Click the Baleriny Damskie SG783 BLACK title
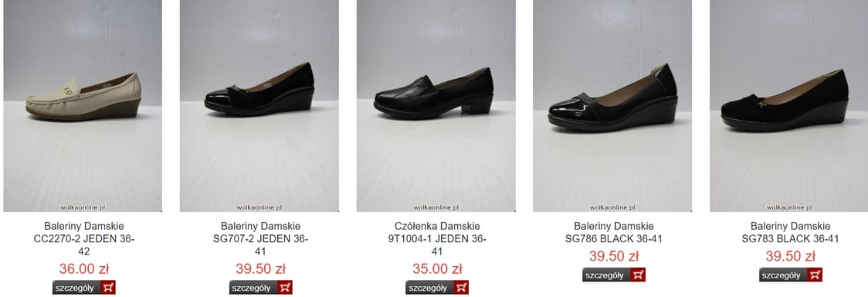The height and width of the screenshot is (297, 868). coord(791,233)
